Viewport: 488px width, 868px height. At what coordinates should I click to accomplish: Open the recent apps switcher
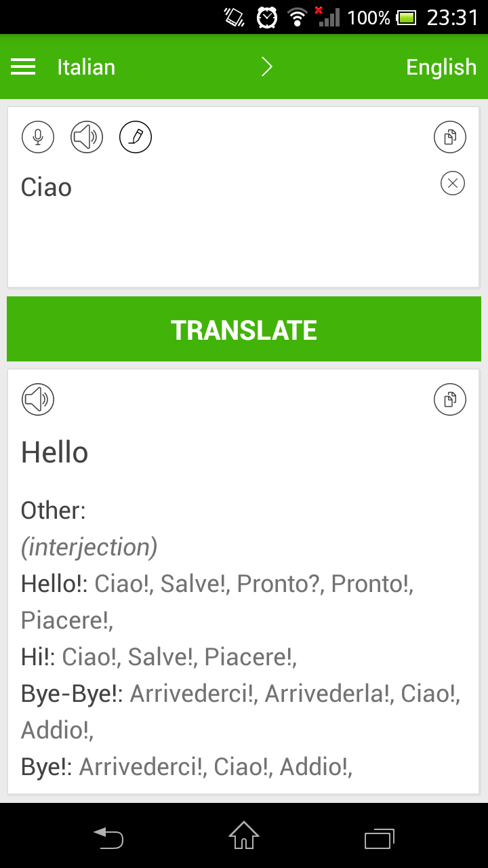[380, 838]
